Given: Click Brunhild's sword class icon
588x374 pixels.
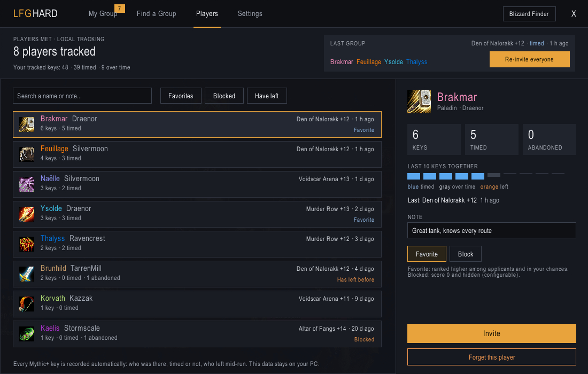Looking at the screenshot, I should (27, 274).
